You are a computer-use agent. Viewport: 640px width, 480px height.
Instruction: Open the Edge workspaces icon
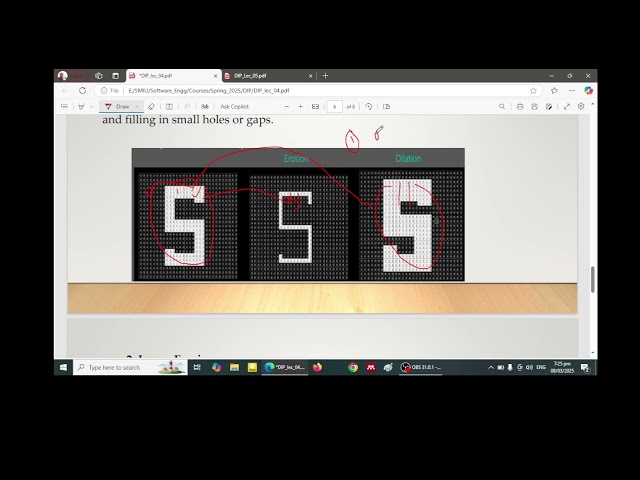click(98, 76)
